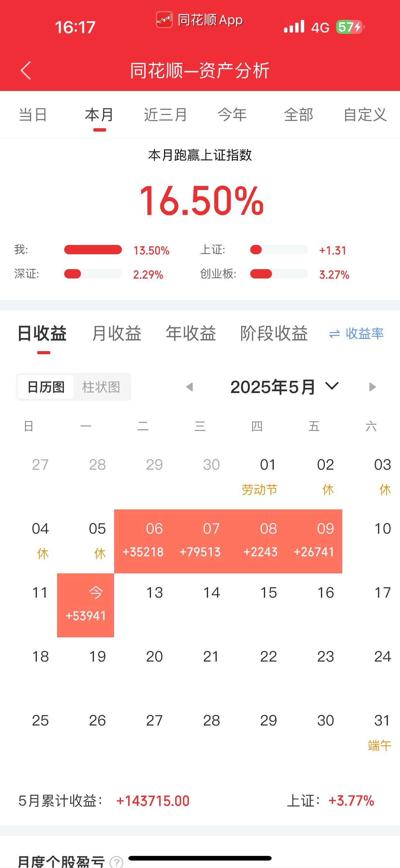Tap May 08 cell showing +2243
Image resolution: width=400 pixels, height=868 pixels.
pos(257,541)
